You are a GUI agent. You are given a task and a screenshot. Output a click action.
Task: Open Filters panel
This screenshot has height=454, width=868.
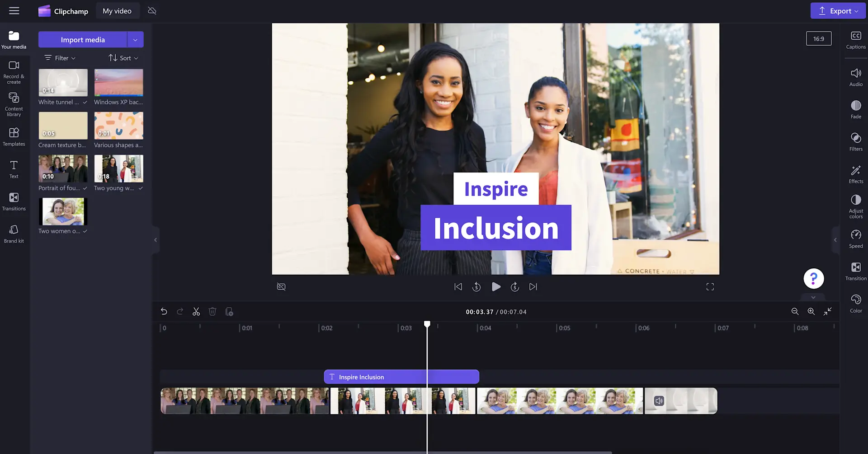tap(856, 142)
